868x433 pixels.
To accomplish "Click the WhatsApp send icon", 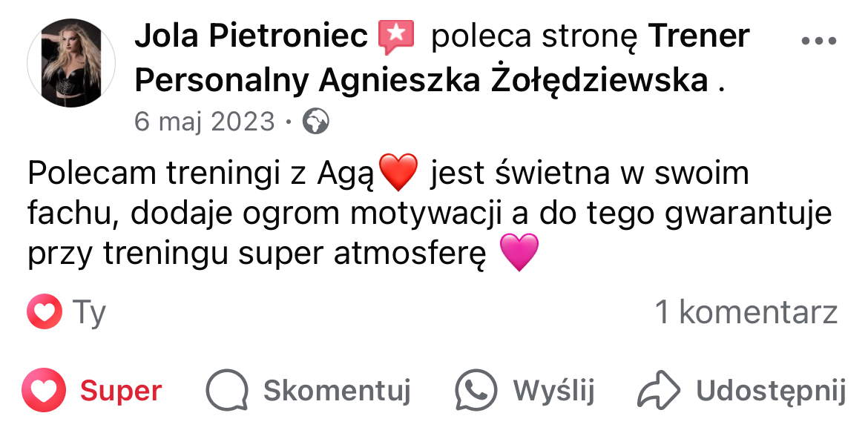I will [x=476, y=390].
